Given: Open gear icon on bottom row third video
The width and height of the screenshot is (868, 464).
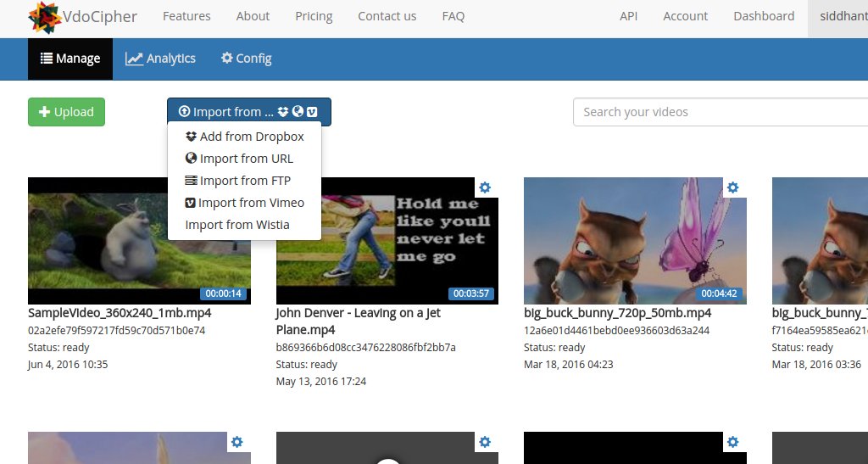Looking at the screenshot, I should [733, 442].
